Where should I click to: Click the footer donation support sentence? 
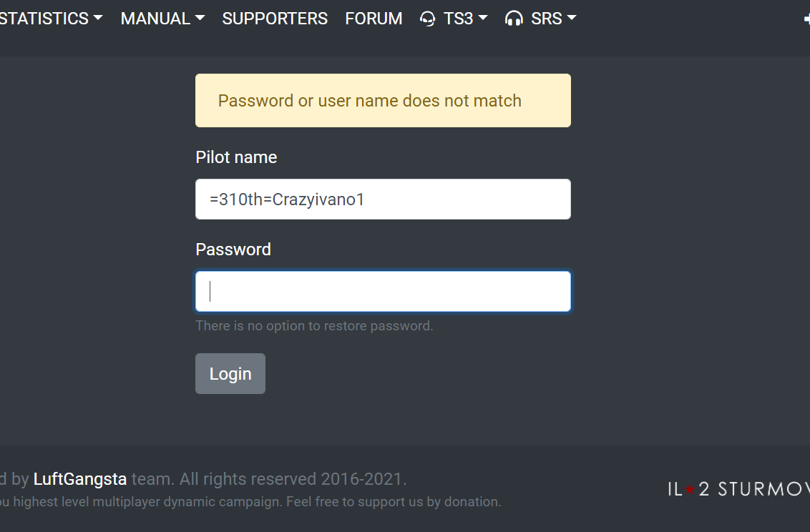[x=250, y=502]
